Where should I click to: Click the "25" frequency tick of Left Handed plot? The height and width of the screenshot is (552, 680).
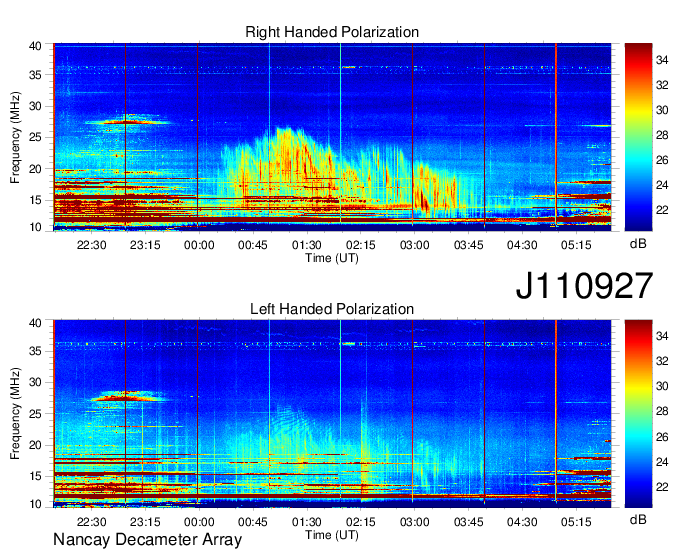[x=35, y=414]
